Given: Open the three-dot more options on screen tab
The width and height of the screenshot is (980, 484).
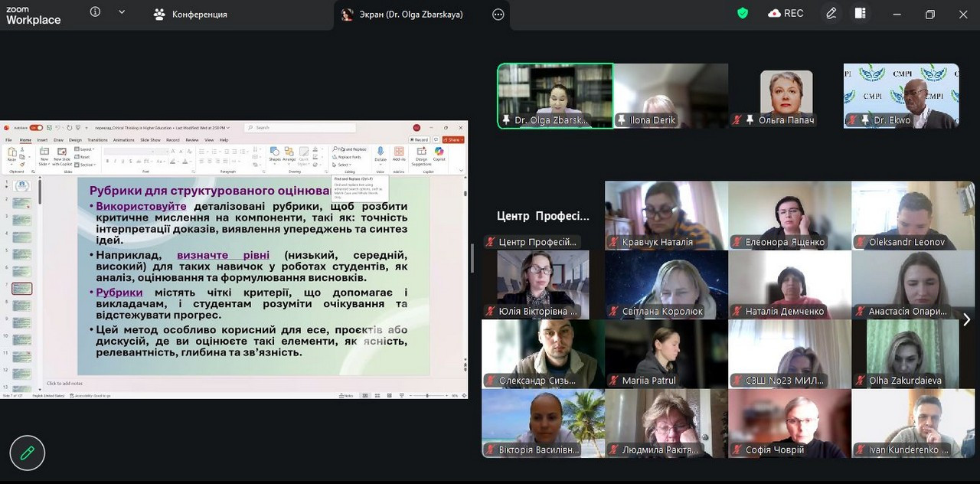Looking at the screenshot, I should coord(498,15).
